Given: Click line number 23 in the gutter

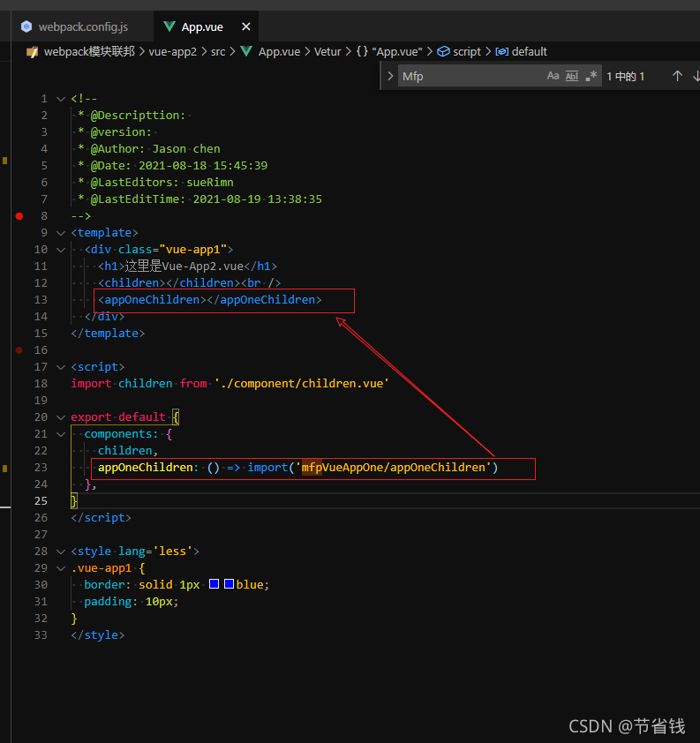Looking at the screenshot, I should point(41,467).
